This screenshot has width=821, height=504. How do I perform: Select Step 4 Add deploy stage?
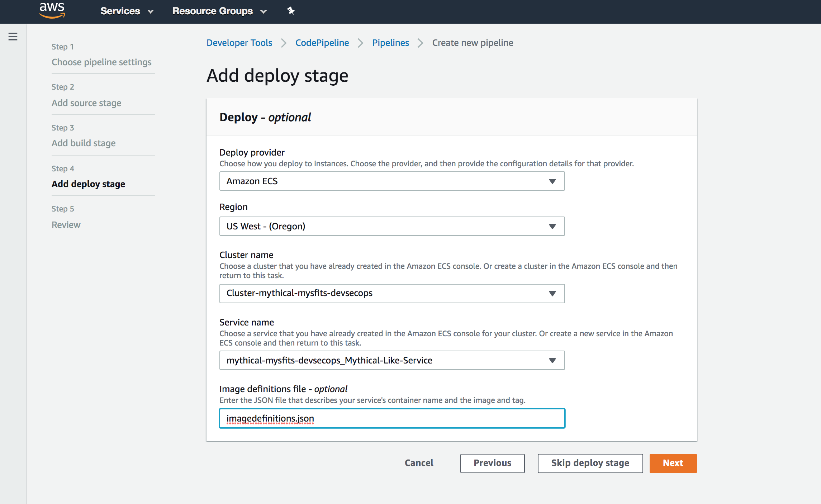click(88, 184)
